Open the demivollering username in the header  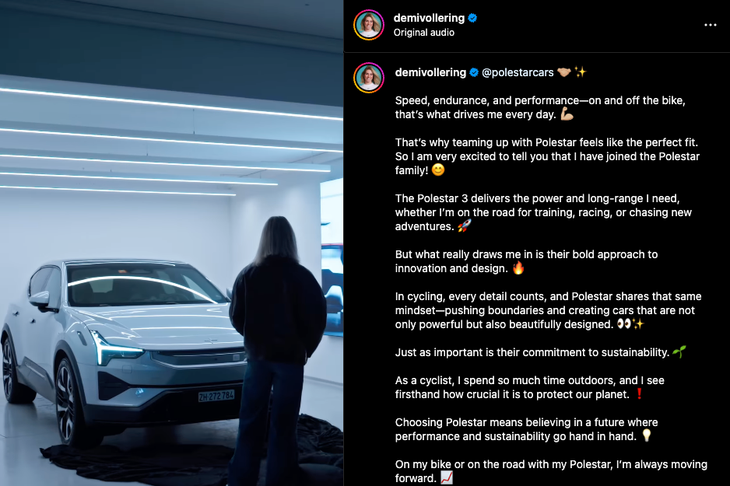point(429,18)
